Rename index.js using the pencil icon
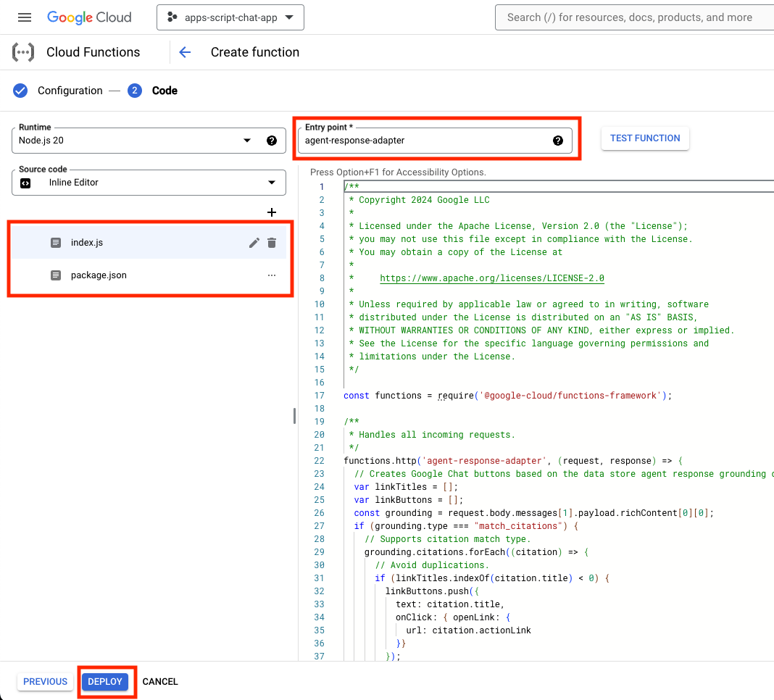Viewport: 774px width, 700px height. [254, 243]
